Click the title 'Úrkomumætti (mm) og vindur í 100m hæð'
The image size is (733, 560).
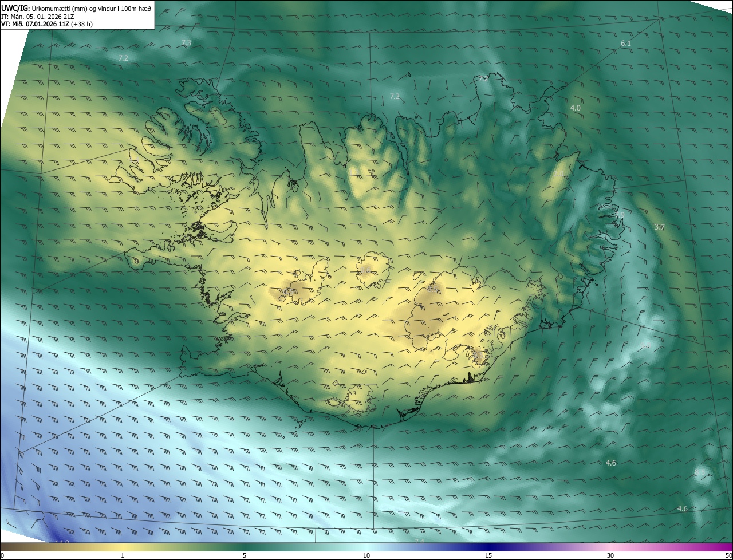91,8
